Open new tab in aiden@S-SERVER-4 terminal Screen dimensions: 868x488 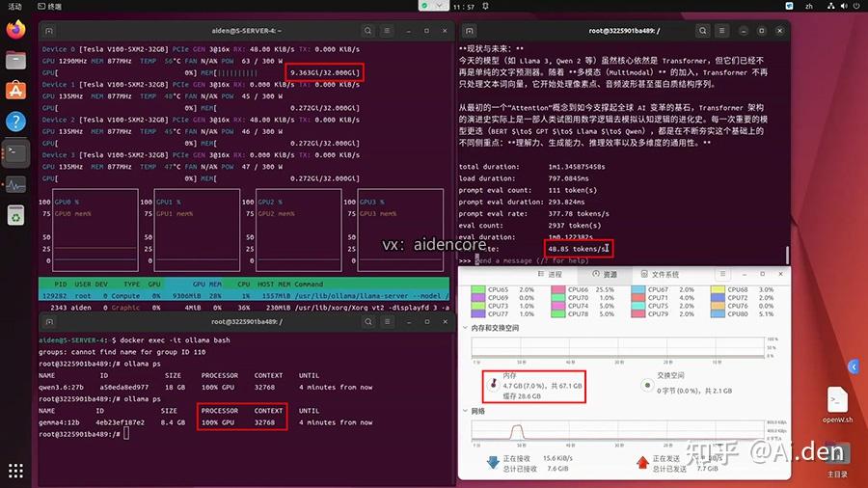tap(49, 31)
